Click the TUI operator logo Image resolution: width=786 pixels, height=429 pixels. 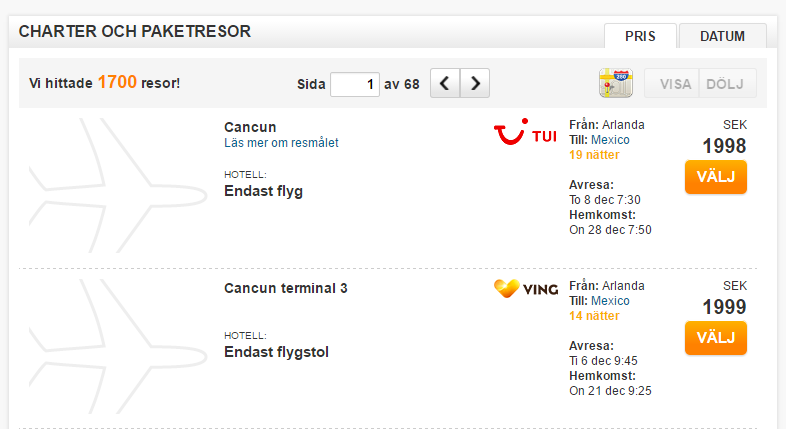pos(525,132)
